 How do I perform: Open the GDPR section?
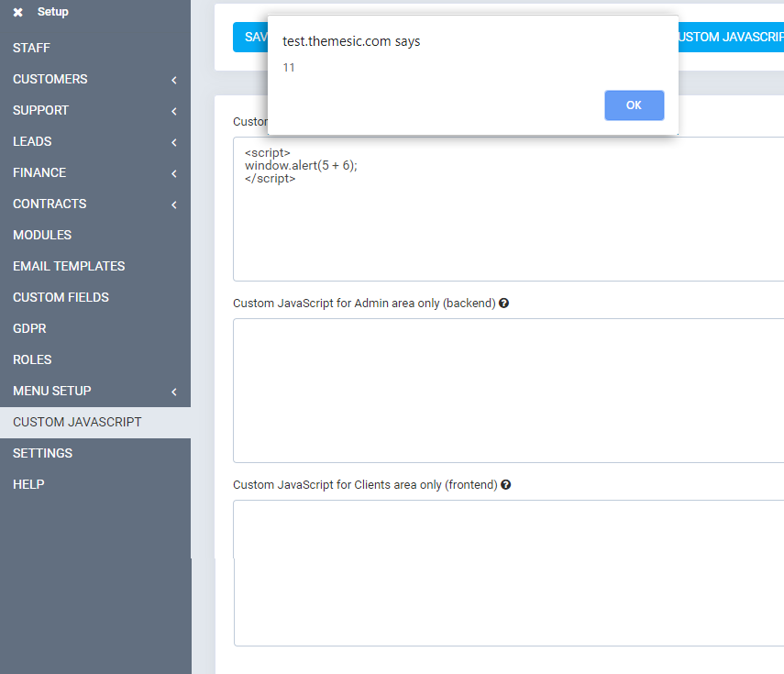[x=28, y=328]
